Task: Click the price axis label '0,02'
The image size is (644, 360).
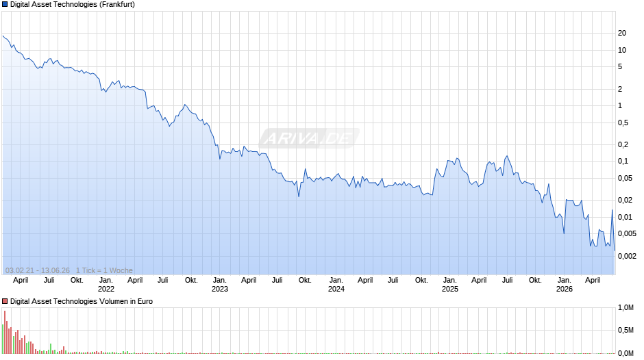Action: point(625,200)
